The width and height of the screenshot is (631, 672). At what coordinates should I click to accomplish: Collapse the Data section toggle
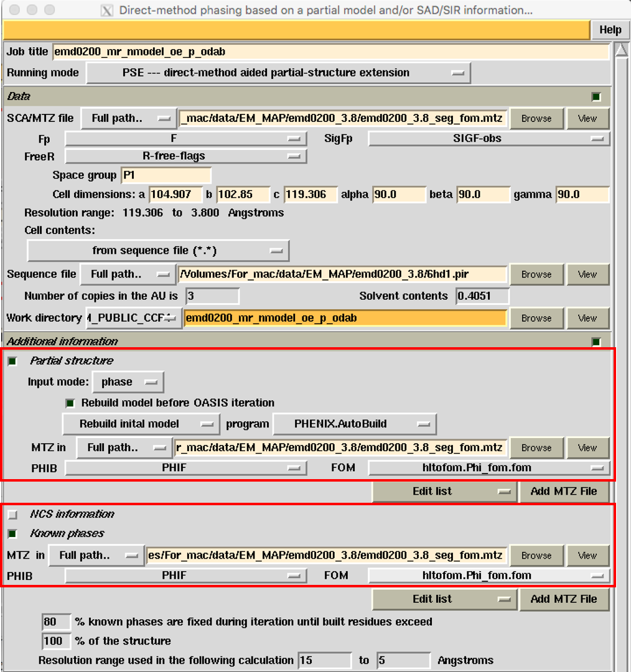(596, 96)
